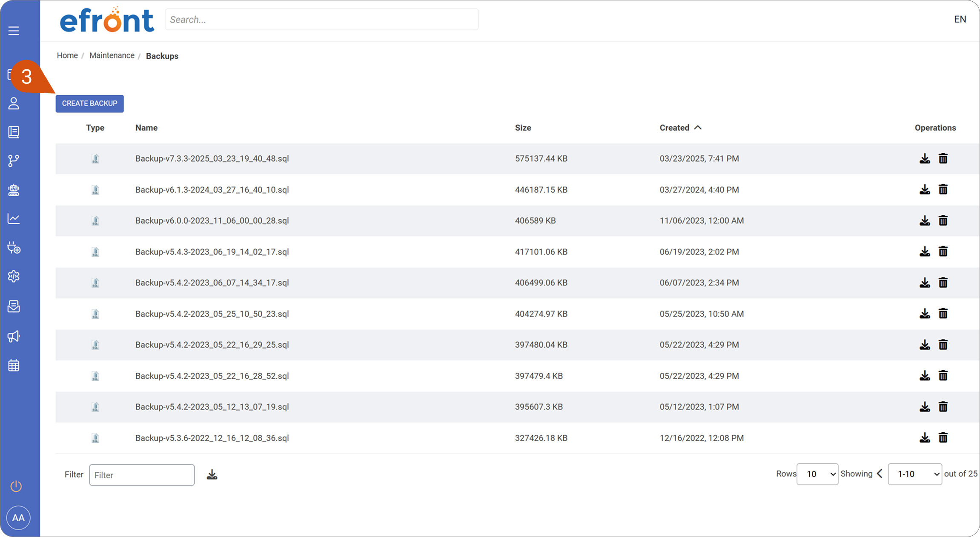Switch language via EN selector
This screenshot has height=537, width=980.
click(960, 19)
